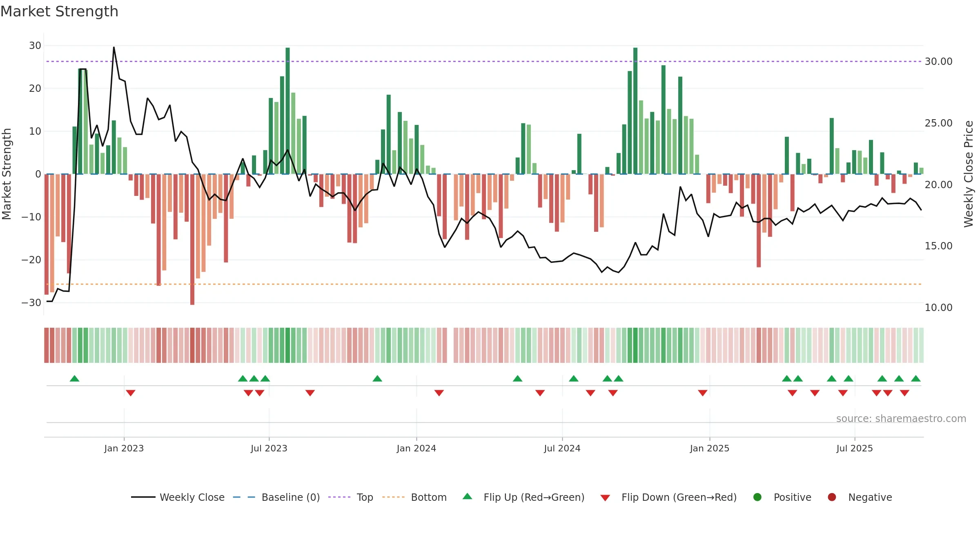
Task: Click the rotated Market Strength left axis title
Action: tap(7, 174)
